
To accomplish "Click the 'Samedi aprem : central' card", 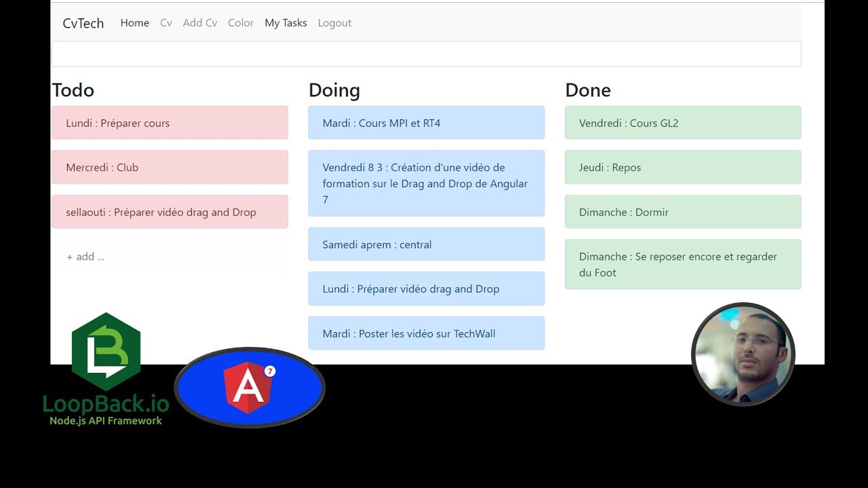I will coord(427,245).
